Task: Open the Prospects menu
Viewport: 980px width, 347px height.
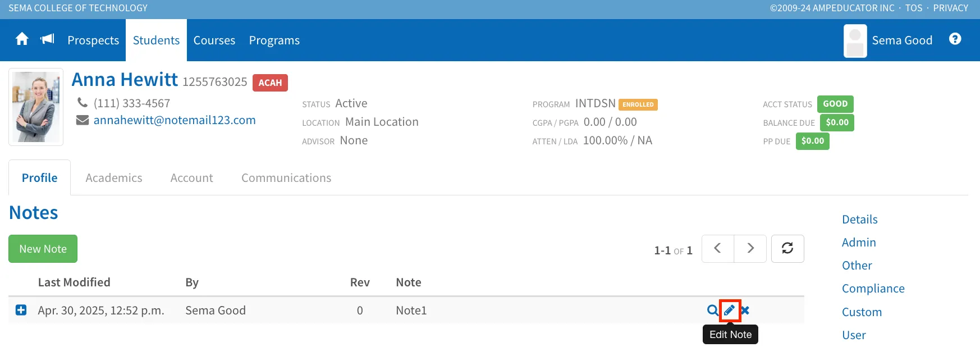Action: tap(93, 40)
